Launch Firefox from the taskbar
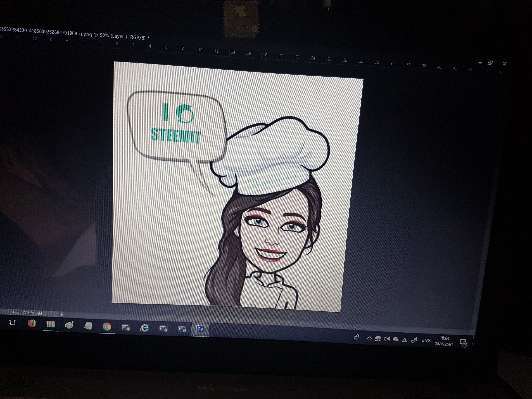Screen dimensions: 532x399 pyautogui.click(x=32, y=323)
